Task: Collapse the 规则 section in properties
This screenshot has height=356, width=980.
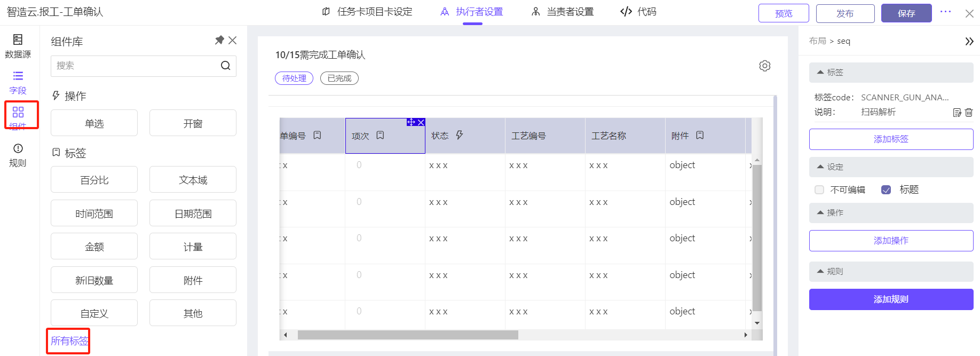Action: click(x=891, y=272)
